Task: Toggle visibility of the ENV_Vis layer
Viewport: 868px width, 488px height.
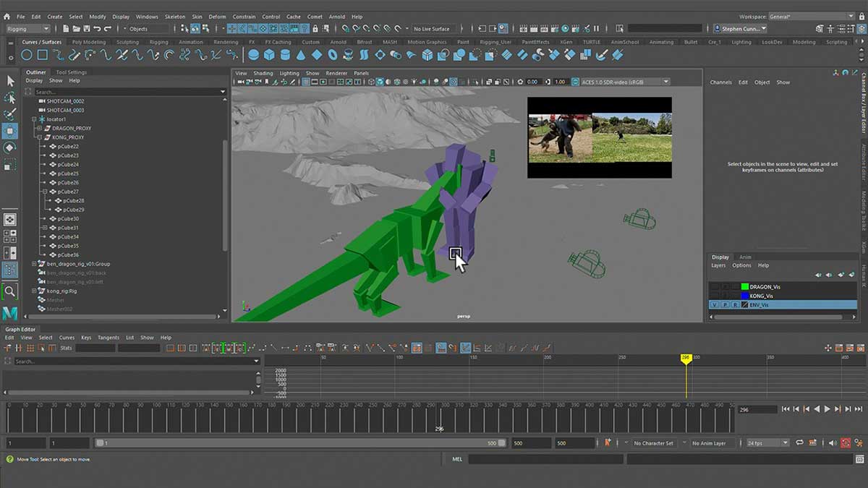Action: click(715, 304)
